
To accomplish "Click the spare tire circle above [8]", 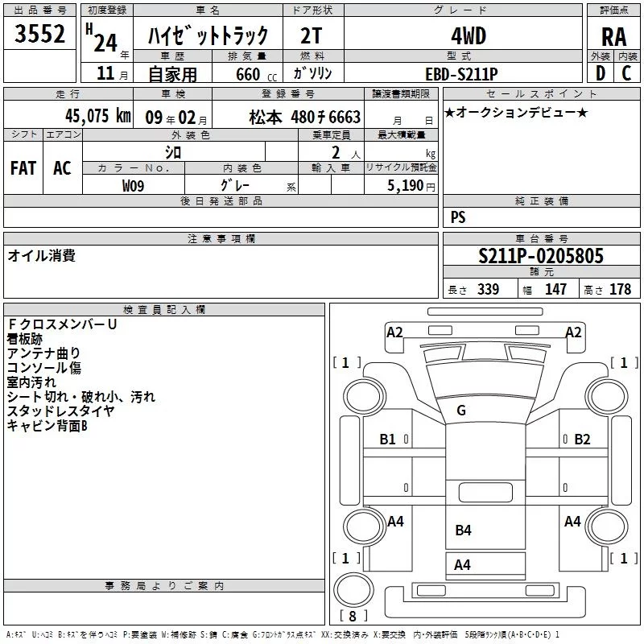I will tap(353, 589).
